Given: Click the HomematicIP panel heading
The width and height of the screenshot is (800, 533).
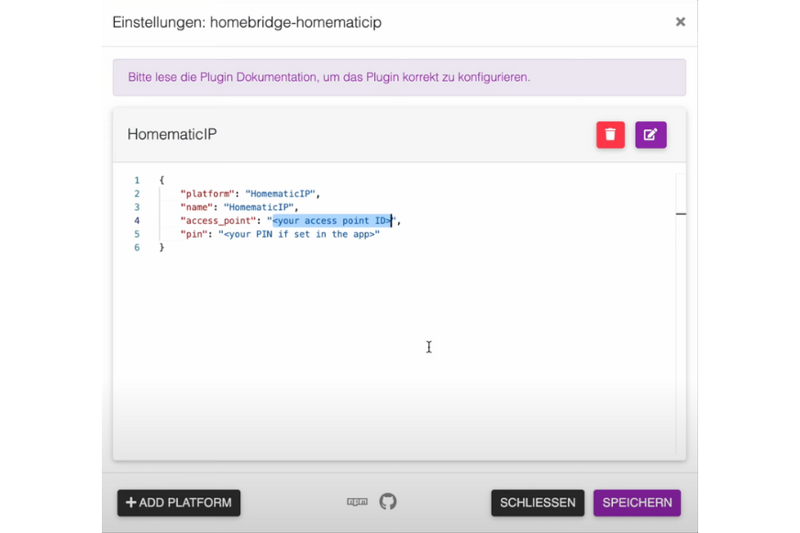Looking at the screenshot, I should click(172, 134).
